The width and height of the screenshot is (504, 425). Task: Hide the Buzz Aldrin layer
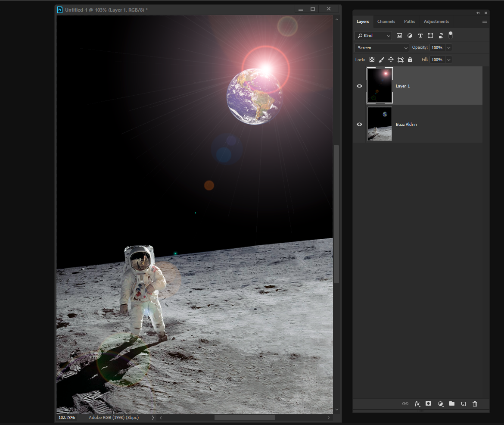point(359,124)
